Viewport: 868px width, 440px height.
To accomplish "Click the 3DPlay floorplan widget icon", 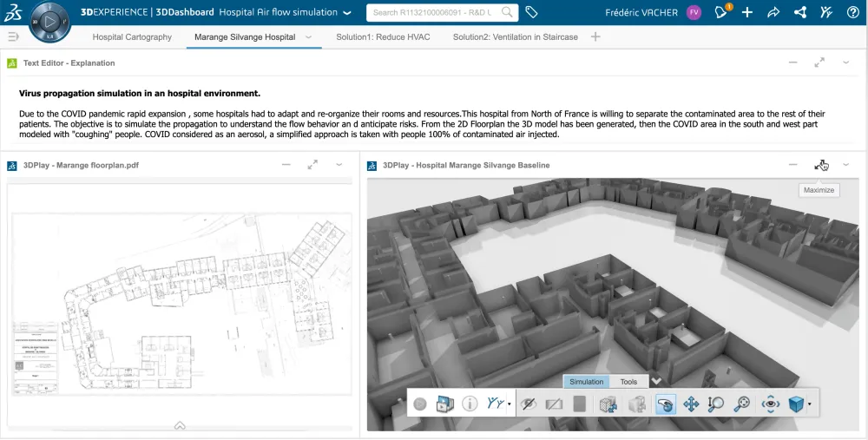I will coord(11,166).
